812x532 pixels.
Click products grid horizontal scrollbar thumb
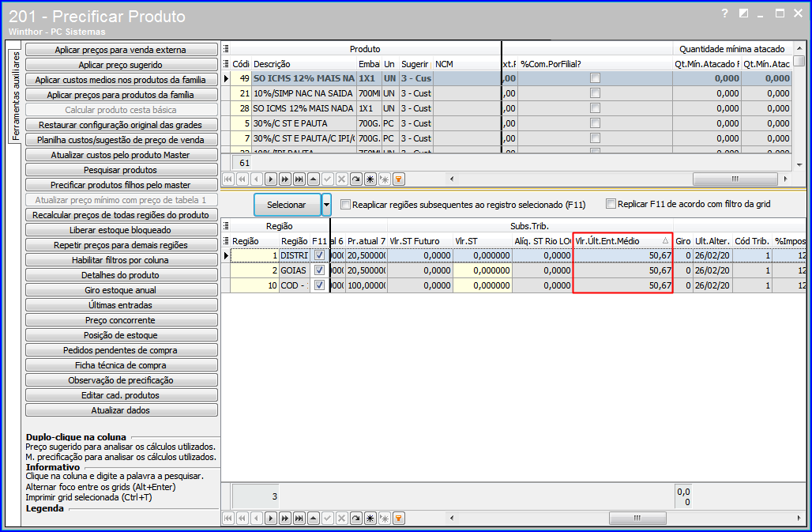(735, 179)
